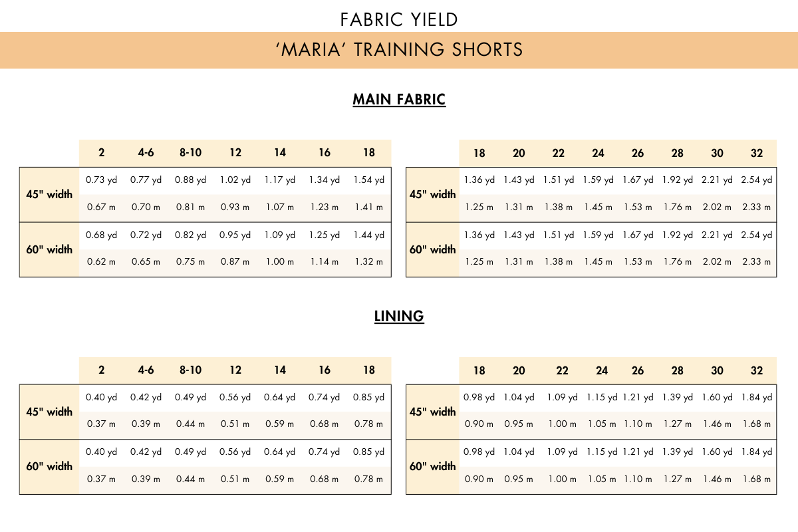798x532 pixels.
Task: Select the 1.32 m cell
Action: tap(368, 262)
